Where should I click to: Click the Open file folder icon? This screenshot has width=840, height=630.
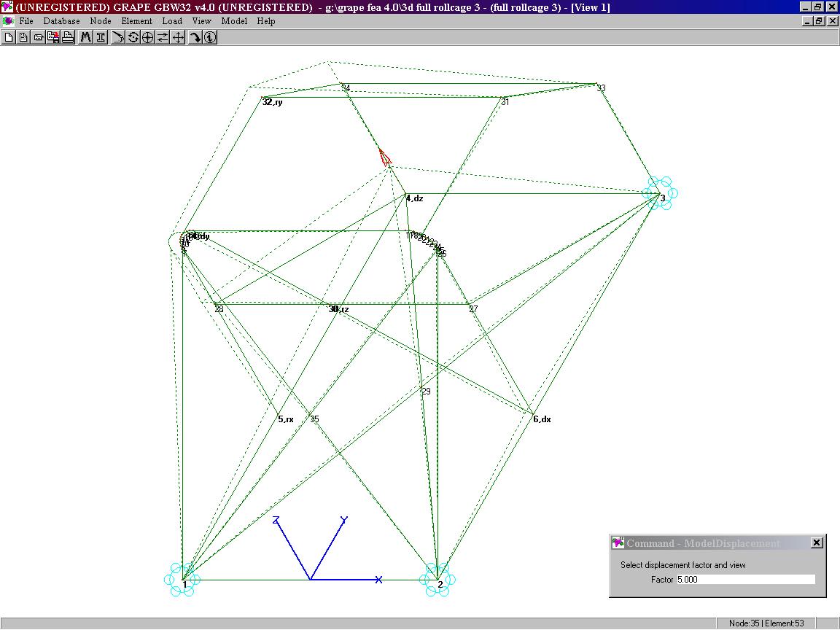tap(38, 37)
